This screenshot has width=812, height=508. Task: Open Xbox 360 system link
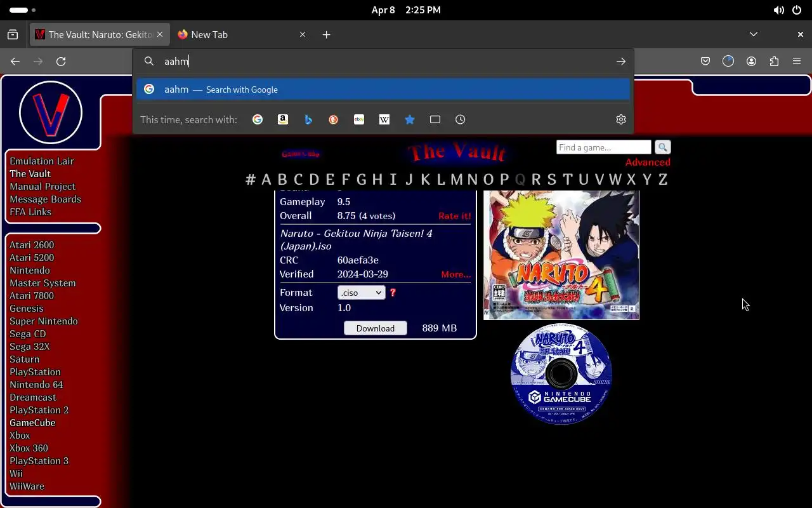[x=29, y=448]
